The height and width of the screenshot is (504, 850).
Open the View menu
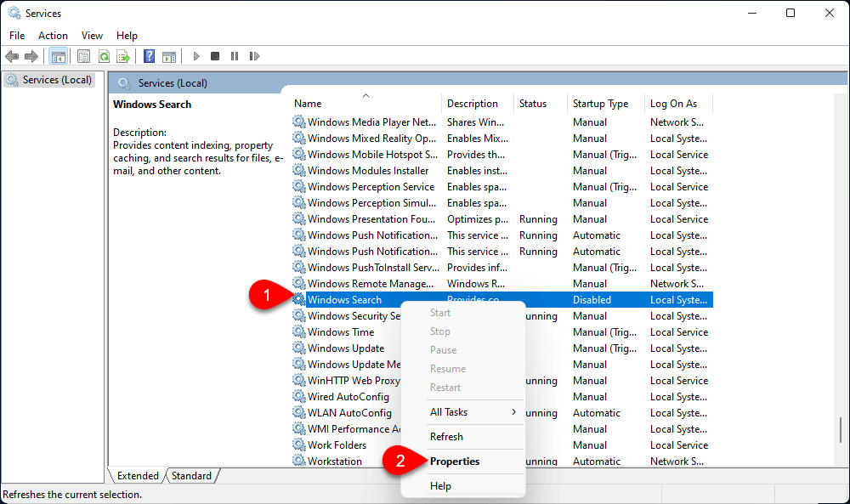92,36
